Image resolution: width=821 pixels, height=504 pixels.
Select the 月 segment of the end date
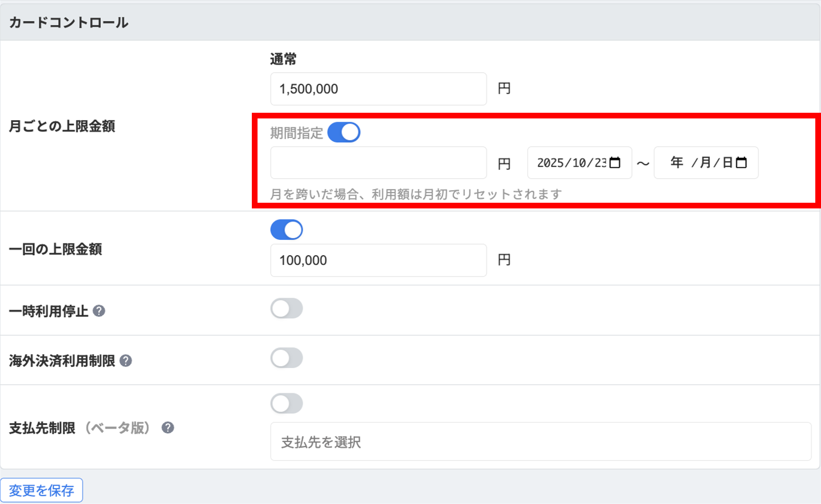705,163
